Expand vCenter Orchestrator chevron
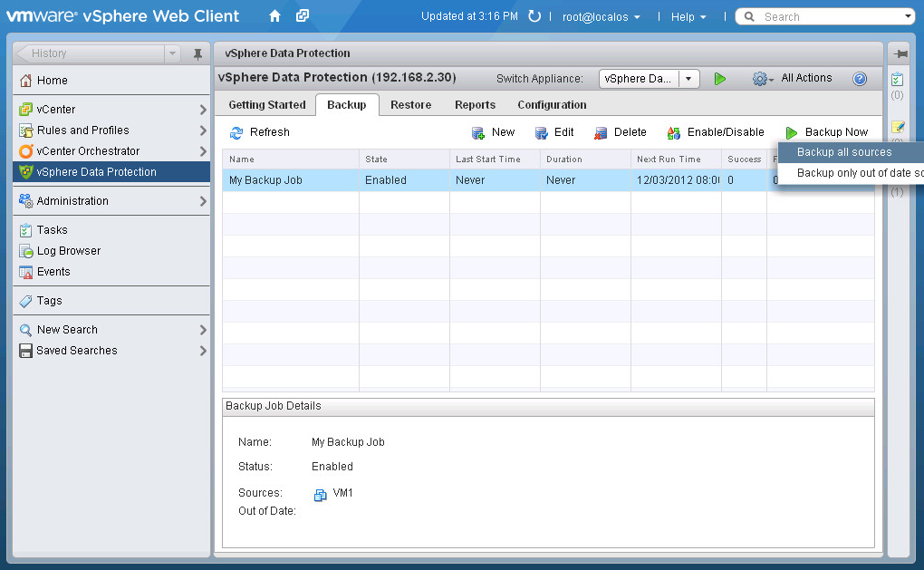Image resolution: width=924 pixels, height=570 pixels. tap(203, 151)
